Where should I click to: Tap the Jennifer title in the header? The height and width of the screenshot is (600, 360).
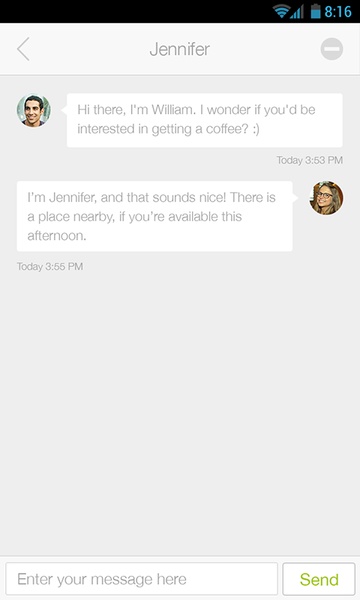tap(179, 49)
